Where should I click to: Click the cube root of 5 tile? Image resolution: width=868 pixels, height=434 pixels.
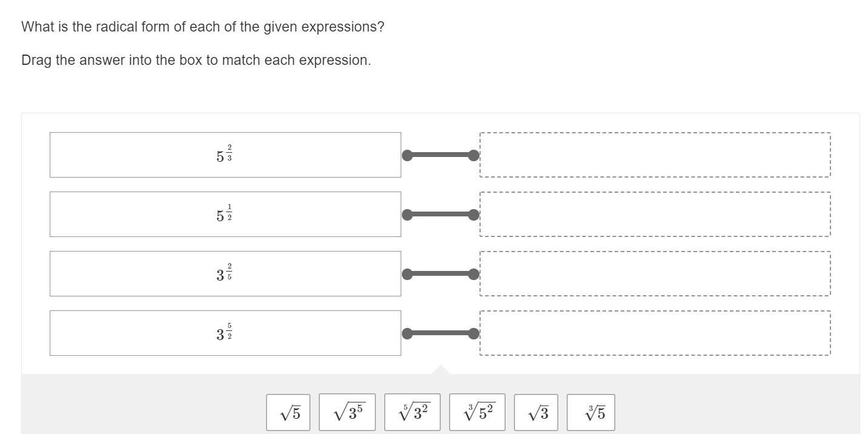pyautogui.click(x=591, y=413)
